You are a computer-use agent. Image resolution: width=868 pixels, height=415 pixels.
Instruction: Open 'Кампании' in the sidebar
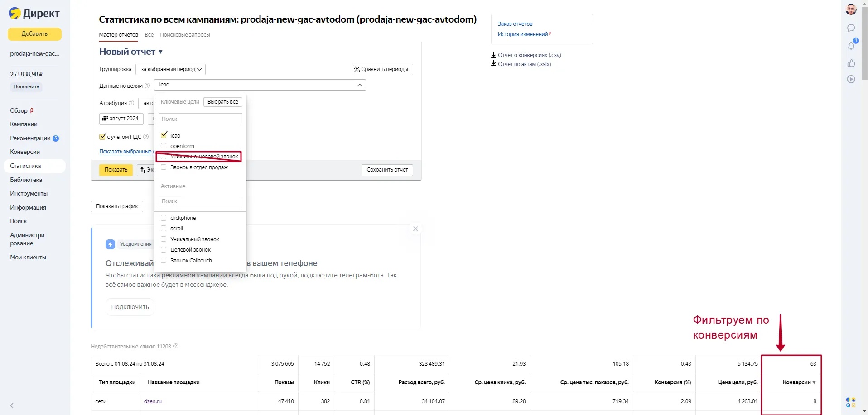[x=24, y=124]
